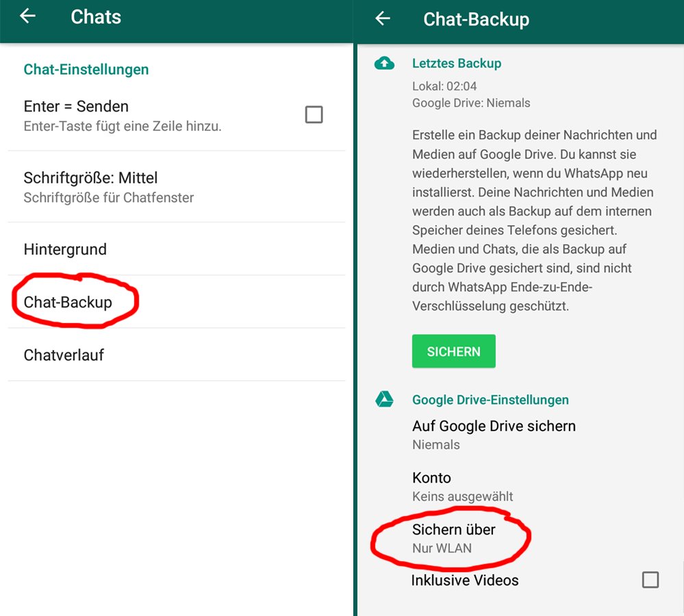The width and height of the screenshot is (684, 616).
Task: Tap the green SICHERN button
Action: pos(454,351)
